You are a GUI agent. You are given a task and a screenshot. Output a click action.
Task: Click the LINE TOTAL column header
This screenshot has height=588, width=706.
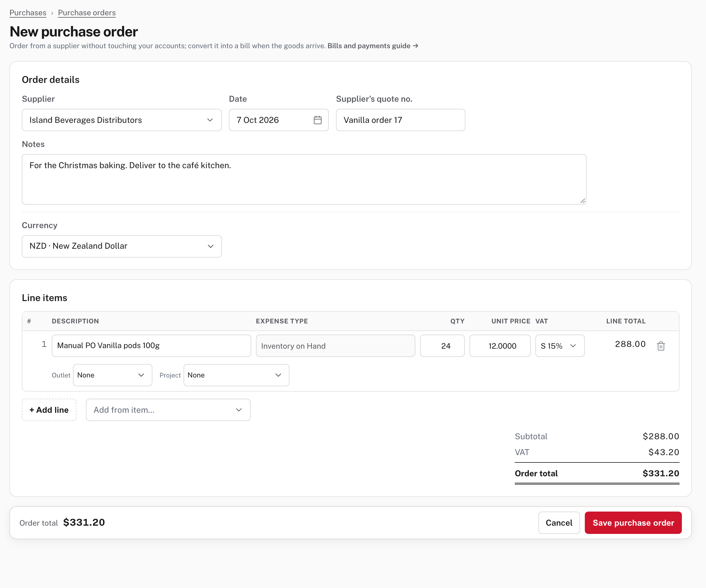[x=626, y=321]
